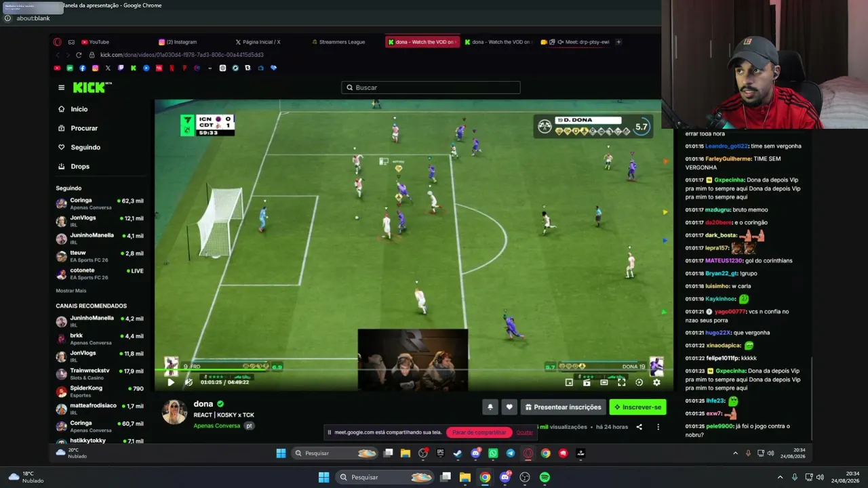Click the KICK logo

(x=92, y=87)
